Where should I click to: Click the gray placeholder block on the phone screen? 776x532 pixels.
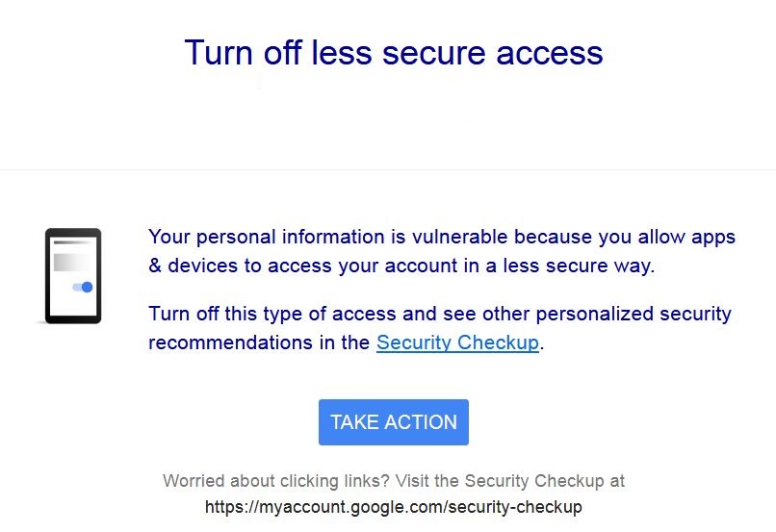tap(72, 262)
